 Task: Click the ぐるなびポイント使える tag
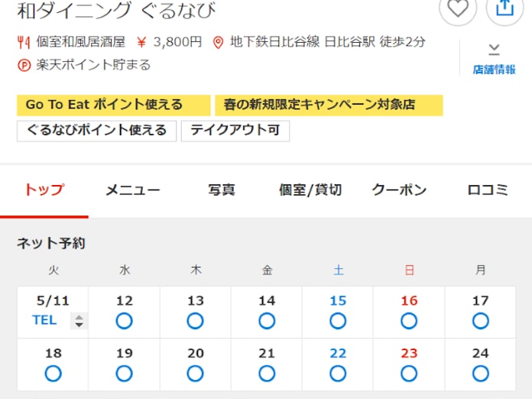[97, 131]
